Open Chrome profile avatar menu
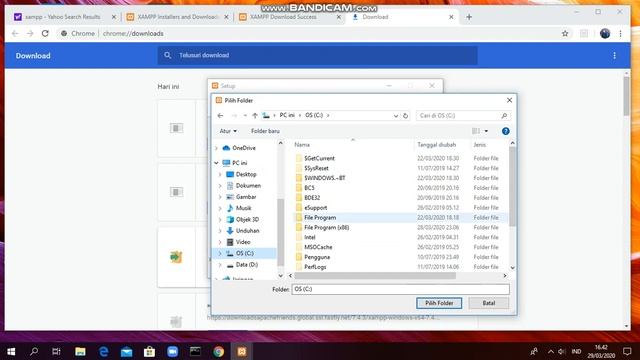The image size is (640, 360). pyautogui.click(x=605, y=33)
